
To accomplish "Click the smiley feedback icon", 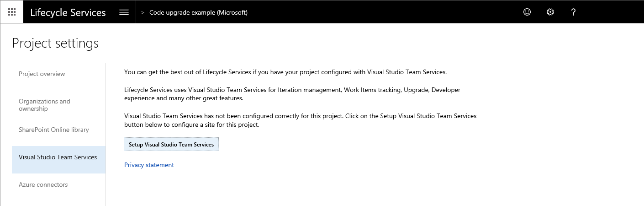I will [527, 12].
